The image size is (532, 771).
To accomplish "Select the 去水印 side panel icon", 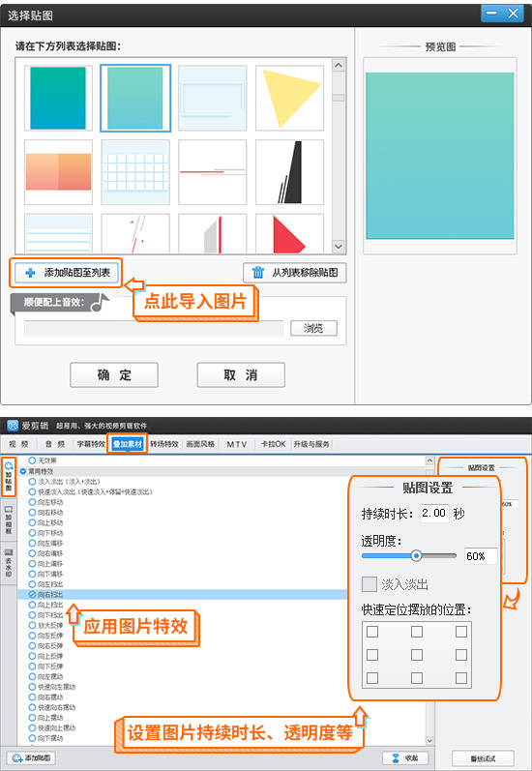I will [x=9, y=564].
